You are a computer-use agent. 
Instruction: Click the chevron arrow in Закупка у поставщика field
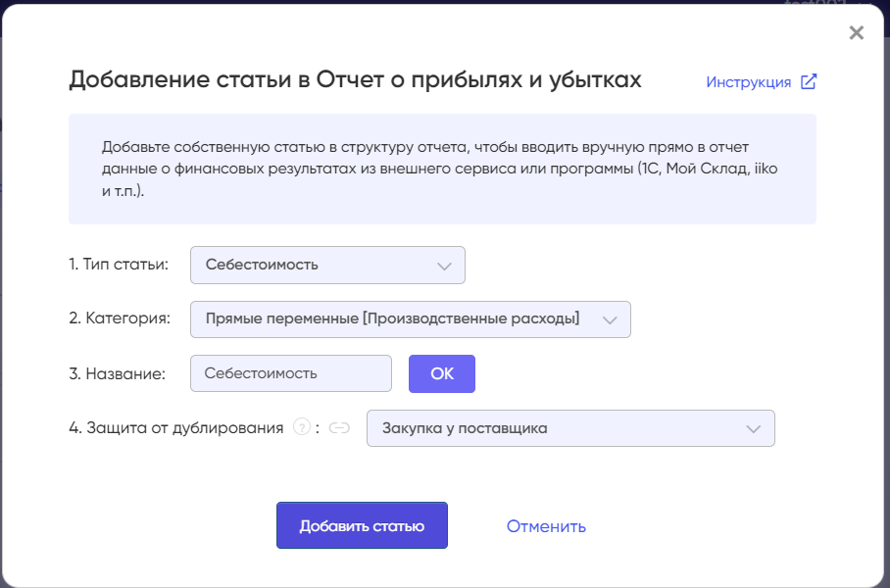click(x=753, y=429)
